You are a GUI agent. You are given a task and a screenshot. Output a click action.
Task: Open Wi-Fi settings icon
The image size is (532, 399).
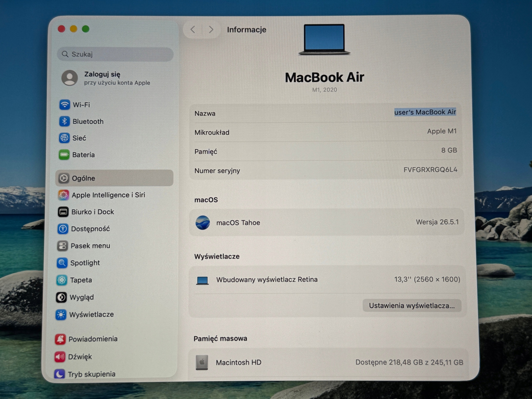64,105
